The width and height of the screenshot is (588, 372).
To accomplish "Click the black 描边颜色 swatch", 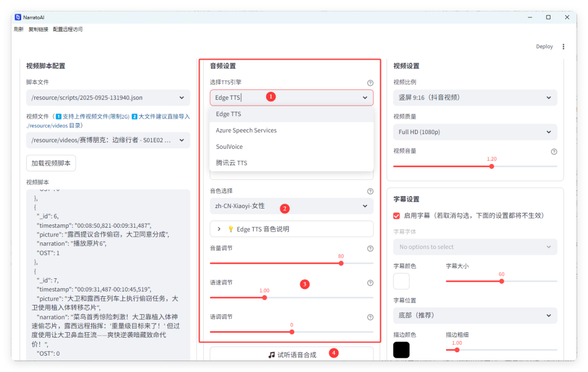I will point(401,350).
